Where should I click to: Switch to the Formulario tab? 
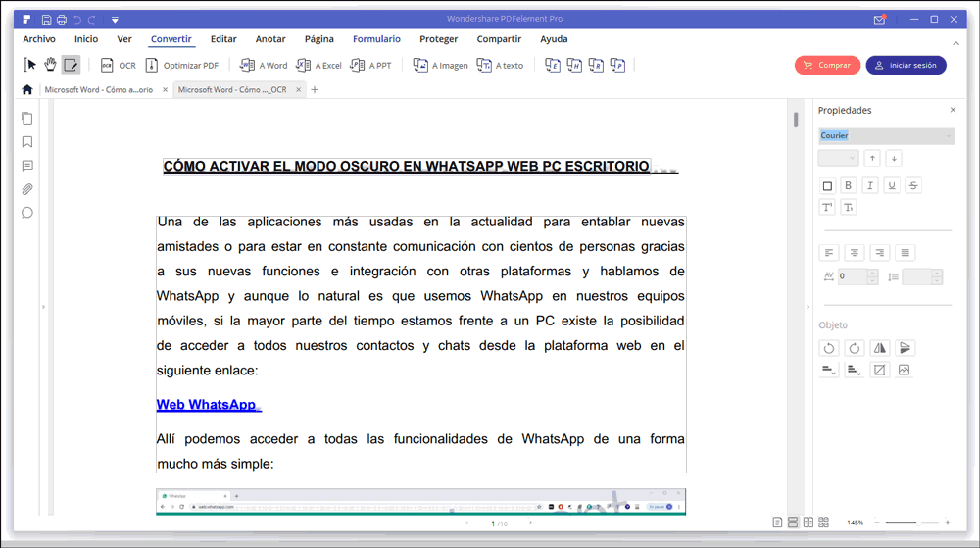point(376,39)
